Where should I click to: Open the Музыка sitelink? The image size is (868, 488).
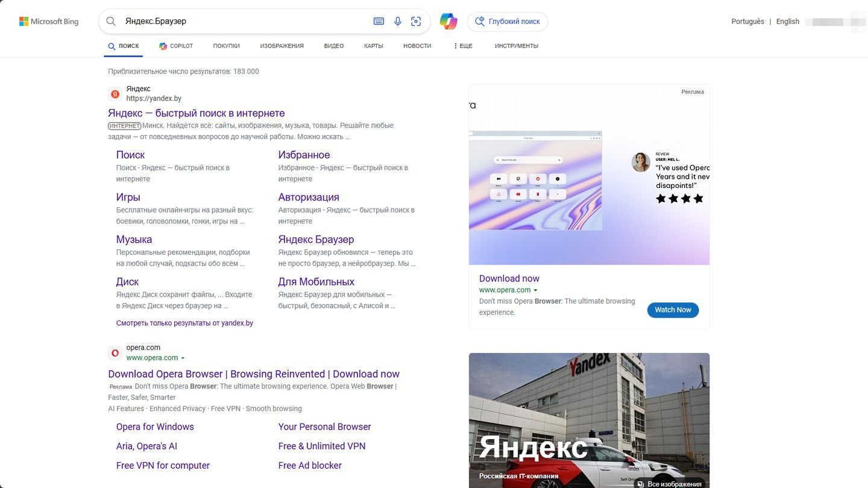point(134,239)
